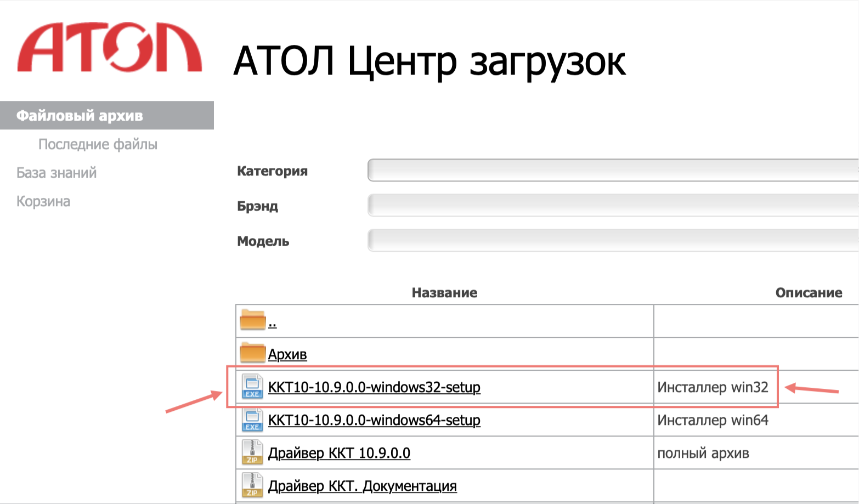The width and height of the screenshot is (859, 504).
Task: Click the Модель field label
Action: pos(263,241)
